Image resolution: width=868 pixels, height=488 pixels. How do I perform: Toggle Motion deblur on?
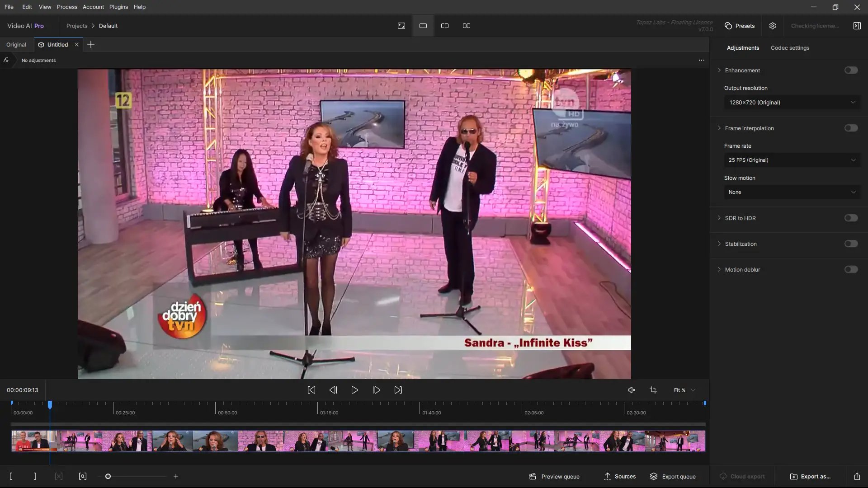(851, 269)
